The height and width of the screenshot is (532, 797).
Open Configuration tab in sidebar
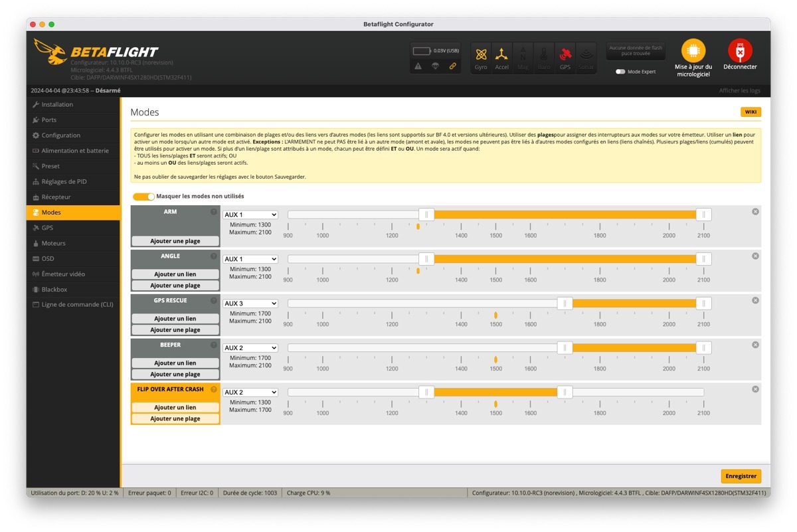(73, 135)
